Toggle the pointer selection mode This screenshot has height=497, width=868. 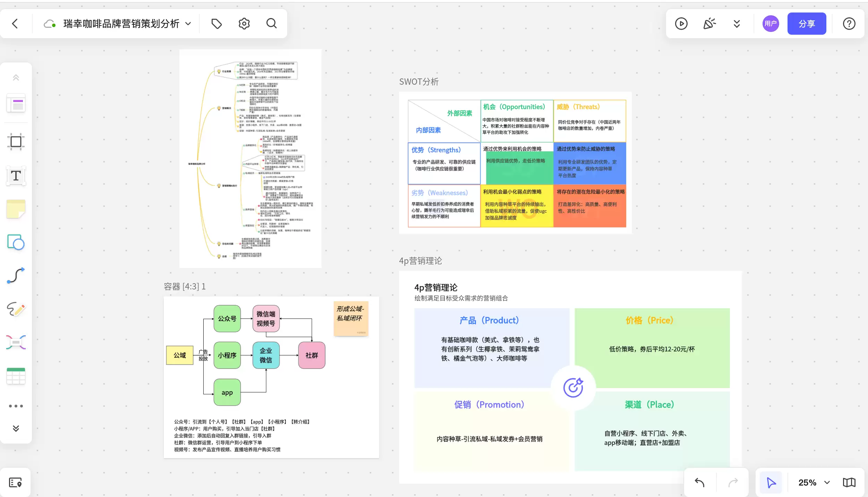[x=771, y=482]
